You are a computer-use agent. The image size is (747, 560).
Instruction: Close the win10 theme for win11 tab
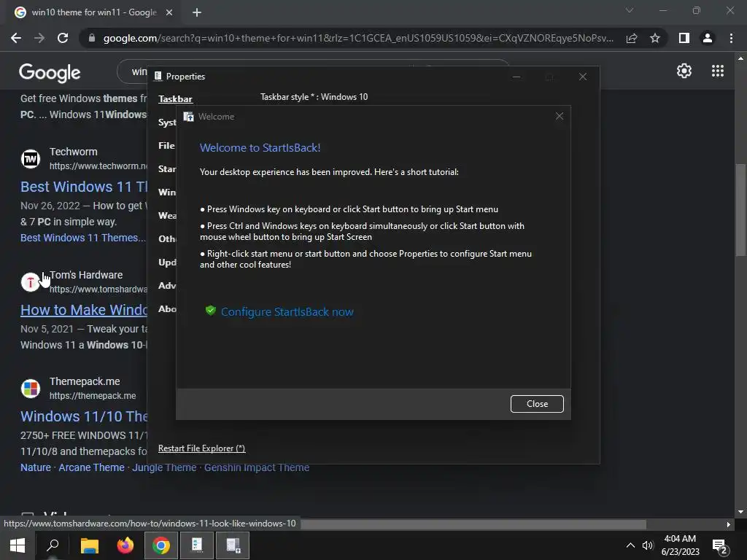click(169, 12)
